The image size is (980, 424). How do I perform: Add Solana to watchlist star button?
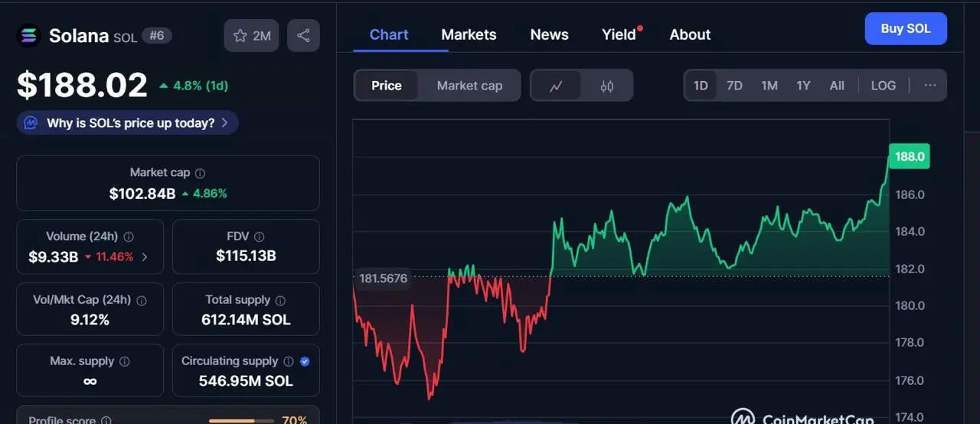coord(251,35)
